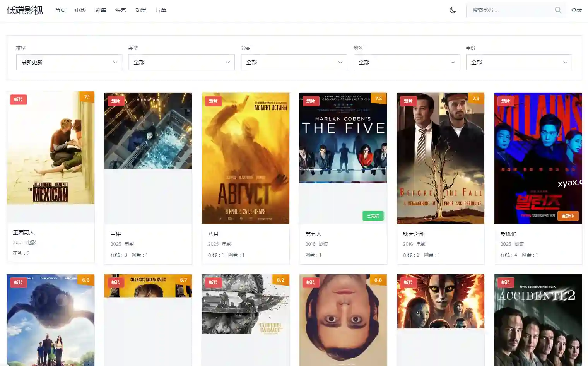The width and height of the screenshot is (588, 366).
Task: Click the 7.1 rating badge on The Mexican
Action: 87,97
